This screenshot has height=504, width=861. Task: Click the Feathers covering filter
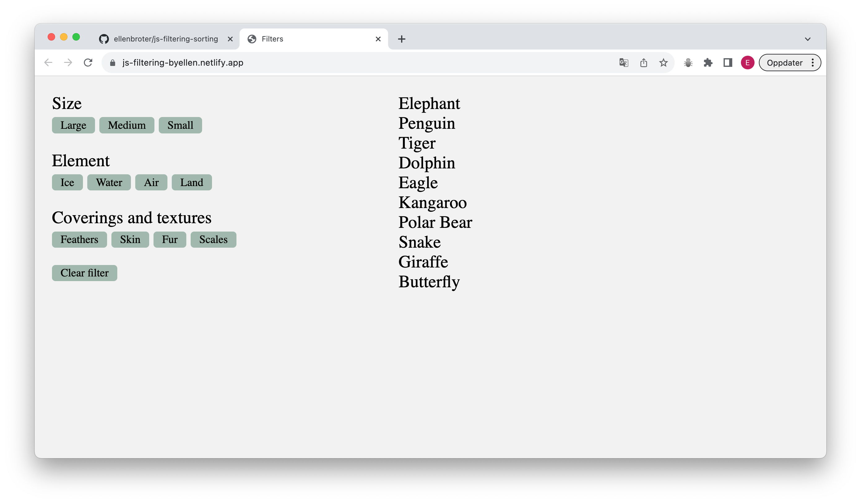pyautogui.click(x=79, y=239)
